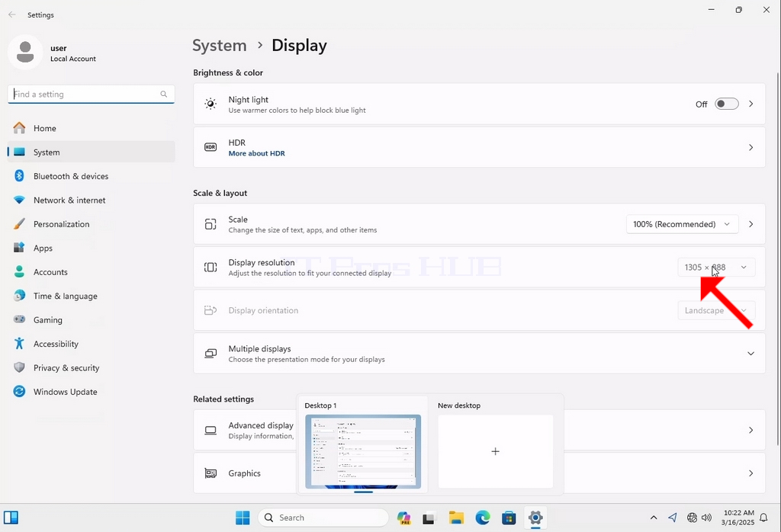Open the HDR settings chevron
The height and width of the screenshot is (532, 781).
pyautogui.click(x=750, y=147)
